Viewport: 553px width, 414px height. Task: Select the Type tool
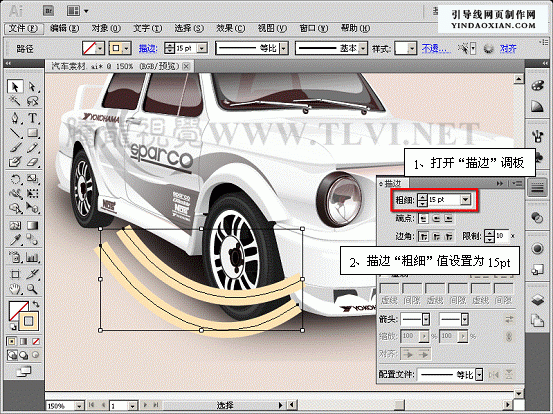(32, 118)
